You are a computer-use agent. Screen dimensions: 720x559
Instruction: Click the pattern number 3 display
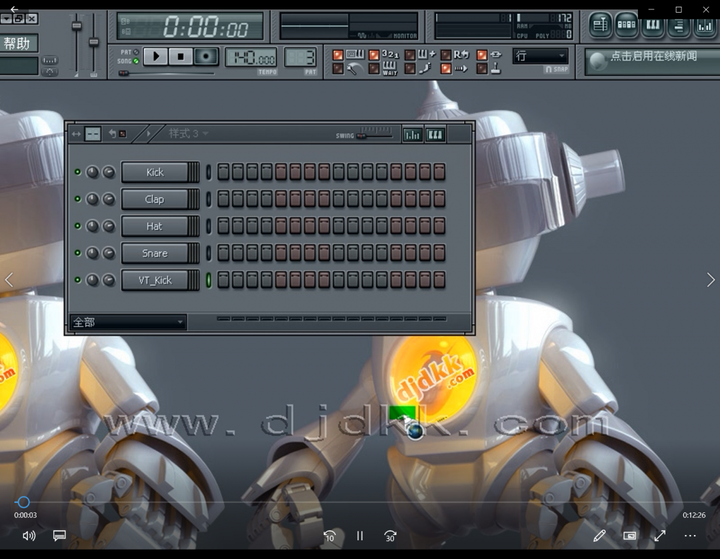pos(301,57)
